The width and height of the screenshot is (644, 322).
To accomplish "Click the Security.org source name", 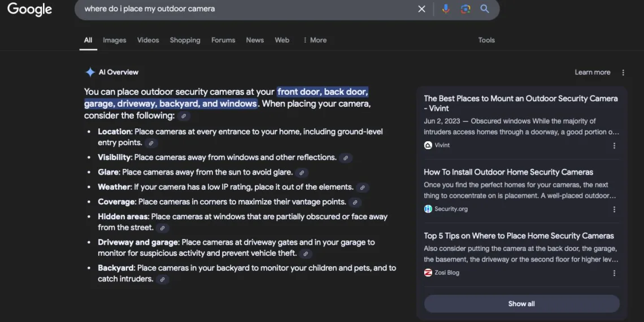I will 451,208.
